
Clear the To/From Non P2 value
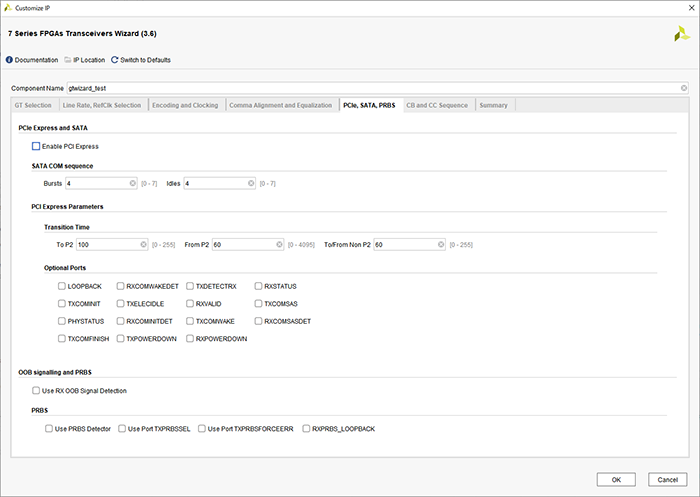[x=441, y=245]
